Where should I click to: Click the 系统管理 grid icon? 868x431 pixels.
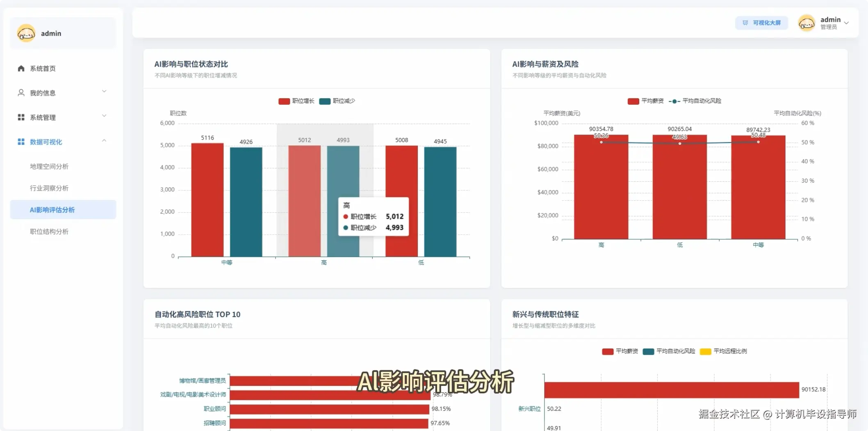[x=21, y=117]
